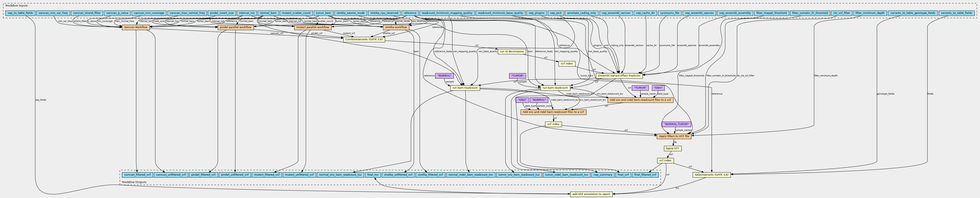Viewport: 980px width, 198px height.
Task: Click the mutect_unfiltered_vcf output
Action: (299, 175)
